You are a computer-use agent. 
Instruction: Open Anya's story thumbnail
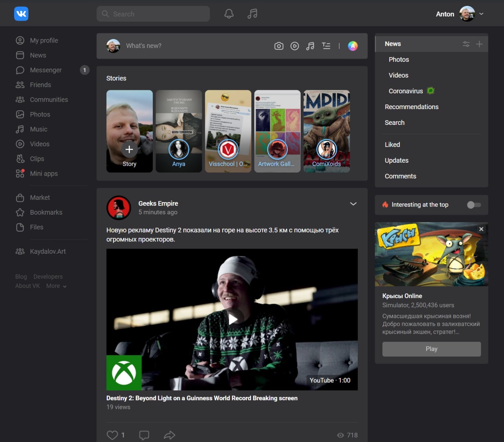[x=179, y=131]
